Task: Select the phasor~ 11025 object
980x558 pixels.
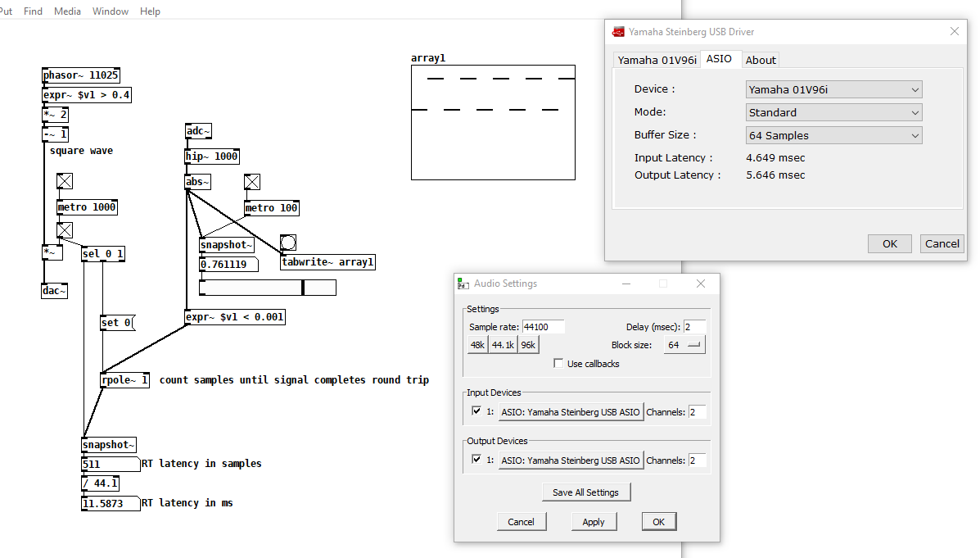Action: tap(80, 75)
